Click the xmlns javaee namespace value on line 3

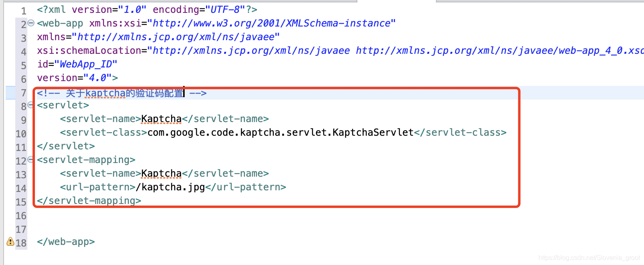(x=176, y=37)
